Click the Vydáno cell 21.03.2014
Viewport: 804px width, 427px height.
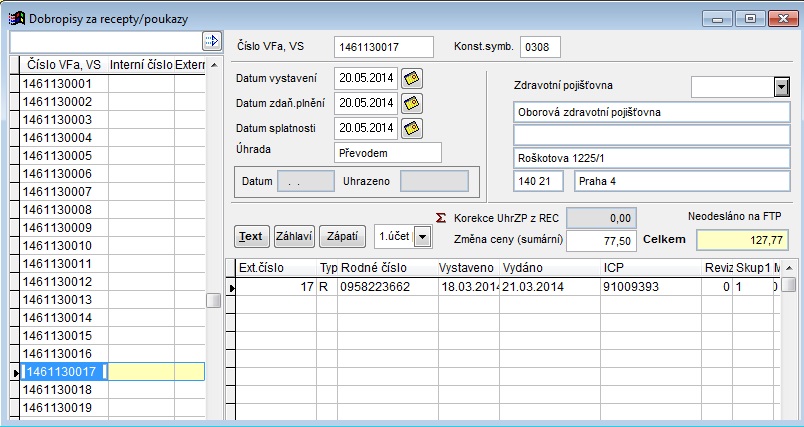coord(550,287)
